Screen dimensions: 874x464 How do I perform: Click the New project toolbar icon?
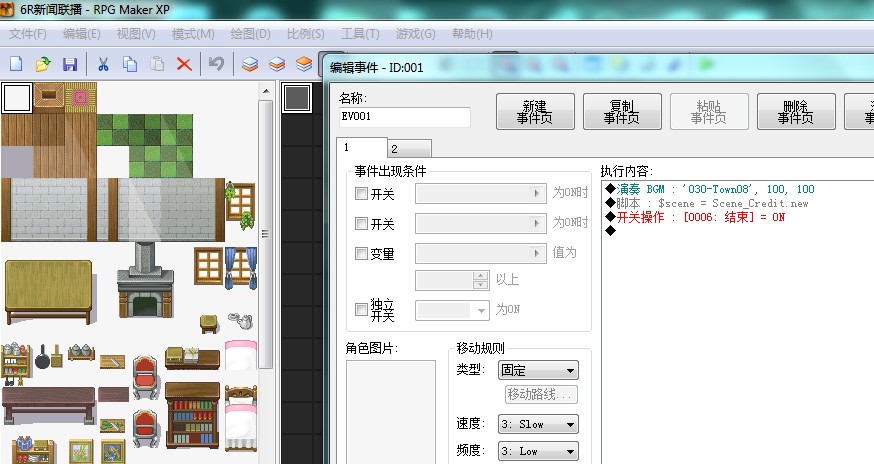(x=16, y=64)
